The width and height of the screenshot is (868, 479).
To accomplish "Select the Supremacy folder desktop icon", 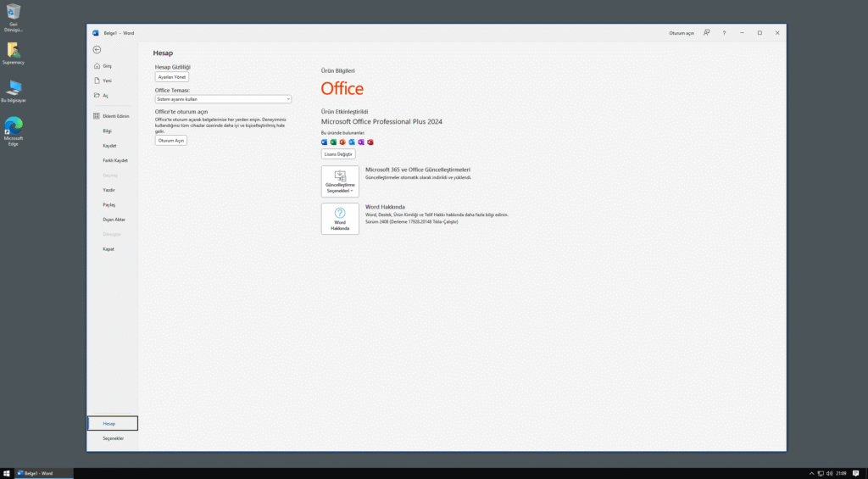I will [14, 53].
